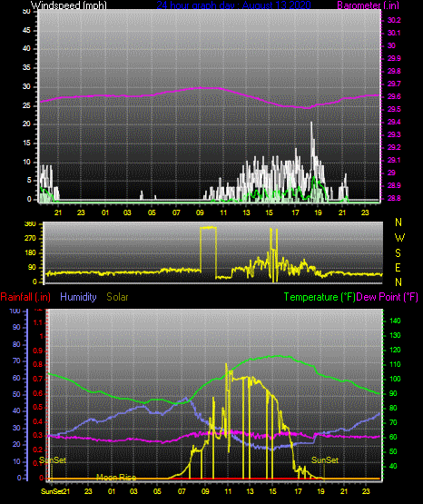The image size is (423, 504).
Task: Click the '110' temperature axis value
Action: (x=395, y=364)
